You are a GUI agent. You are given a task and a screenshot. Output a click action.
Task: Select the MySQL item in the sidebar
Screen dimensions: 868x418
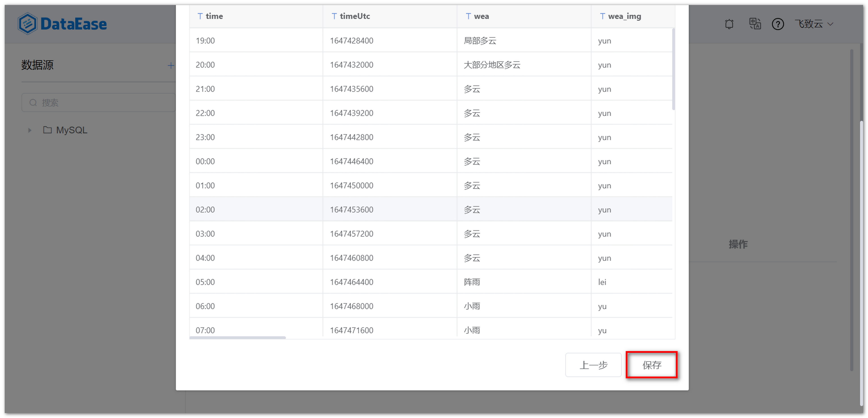coord(72,130)
